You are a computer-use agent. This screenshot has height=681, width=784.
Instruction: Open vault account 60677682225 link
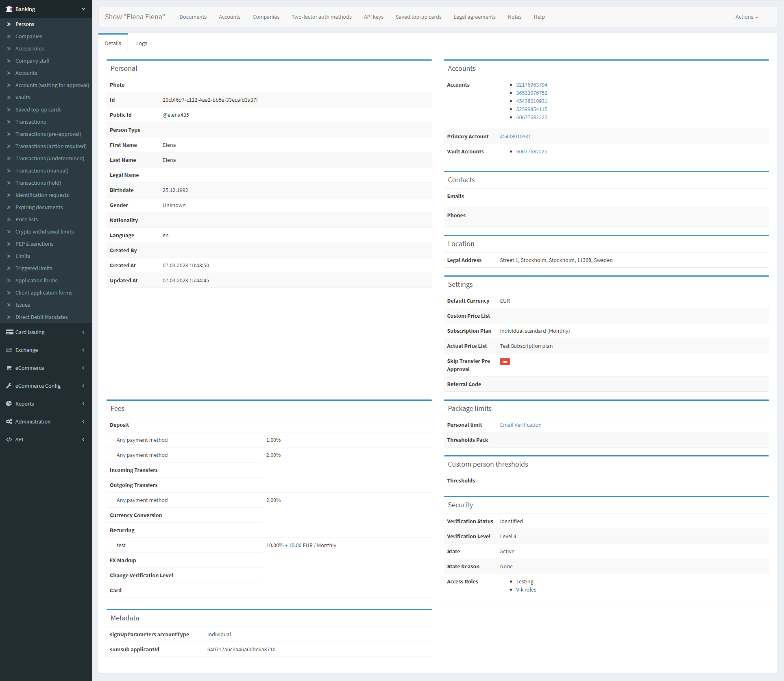point(531,151)
